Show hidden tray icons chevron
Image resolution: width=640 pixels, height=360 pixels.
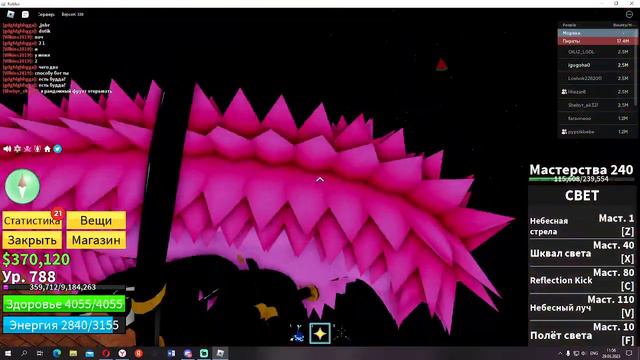[x=560, y=353]
